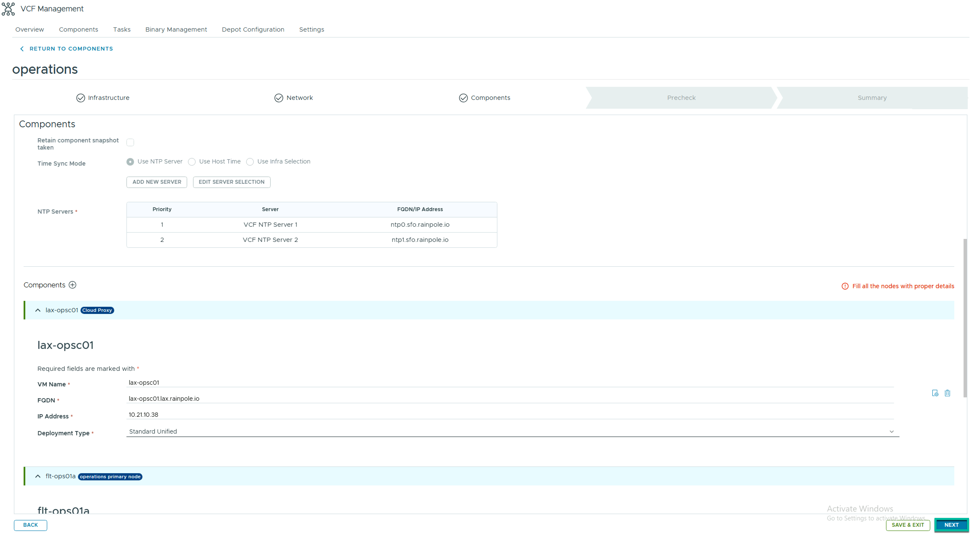Enable Retain component snapshot taken checkbox
This screenshot has width=980, height=544.
(x=130, y=142)
